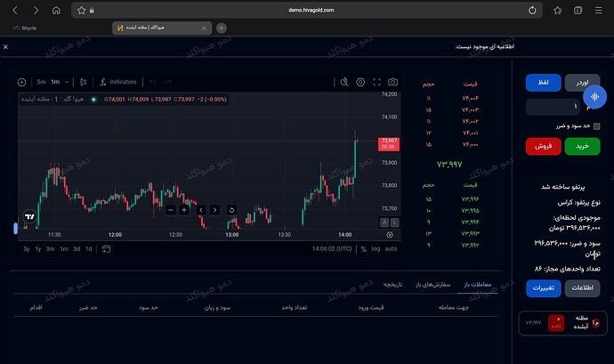Image resolution: width=614 pixels, height=364 pixels.
Task: Click the floating voice waveform button
Action: (594, 96)
